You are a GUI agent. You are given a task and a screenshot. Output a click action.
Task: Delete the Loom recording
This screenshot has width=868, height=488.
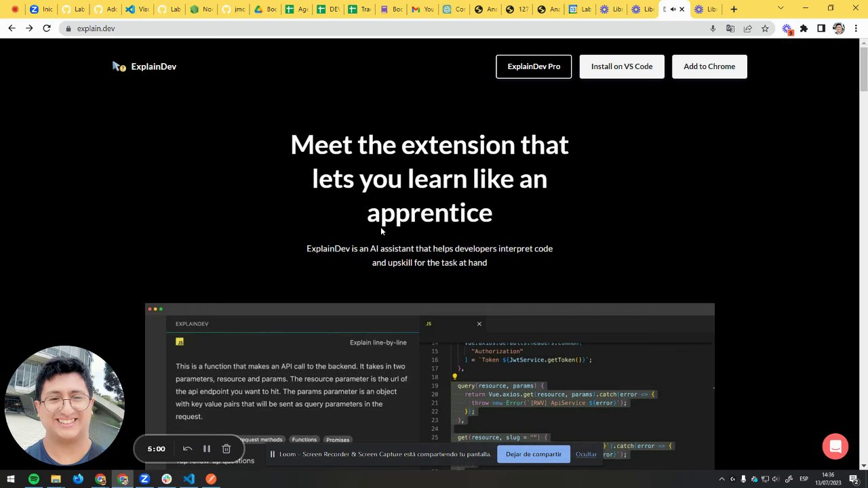click(226, 449)
